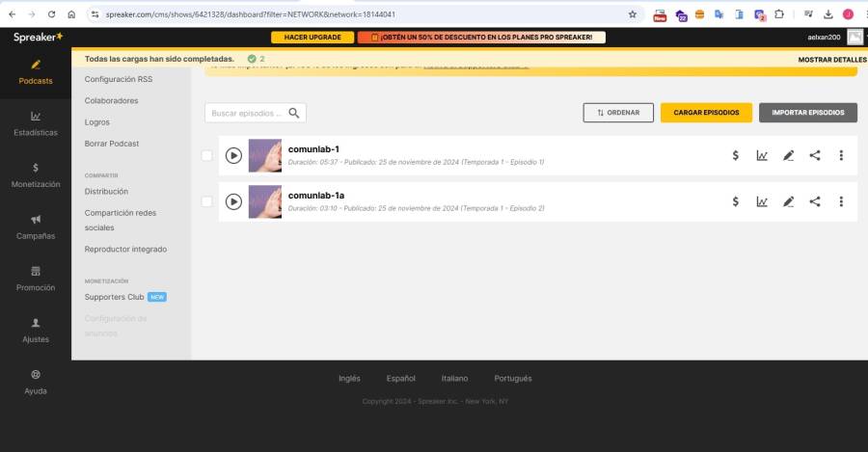Reload the browser page
Screen dimensions: 868x452
click(x=51, y=14)
